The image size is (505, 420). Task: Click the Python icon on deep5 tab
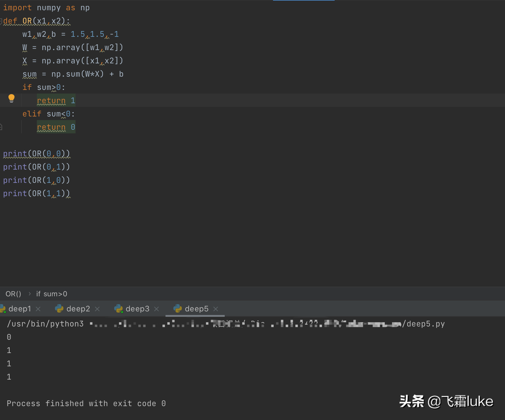point(178,309)
